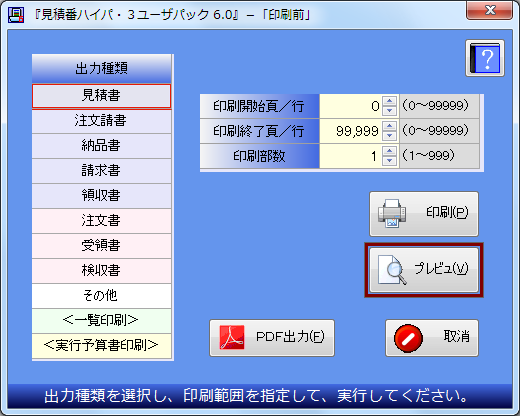Choose <実行予算書印刷> option
The width and height of the screenshot is (520, 416).
pyautogui.click(x=102, y=346)
